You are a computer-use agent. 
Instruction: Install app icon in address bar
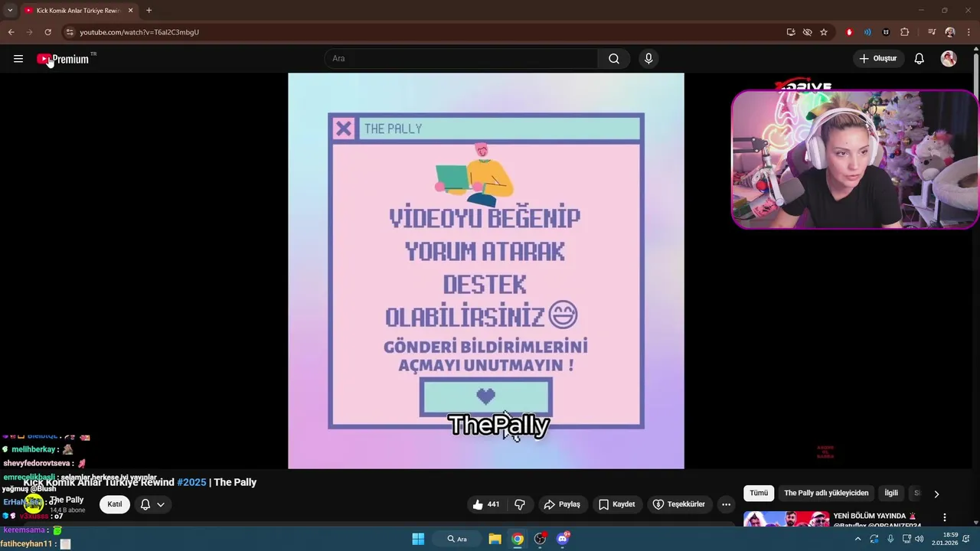click(791, 32)
